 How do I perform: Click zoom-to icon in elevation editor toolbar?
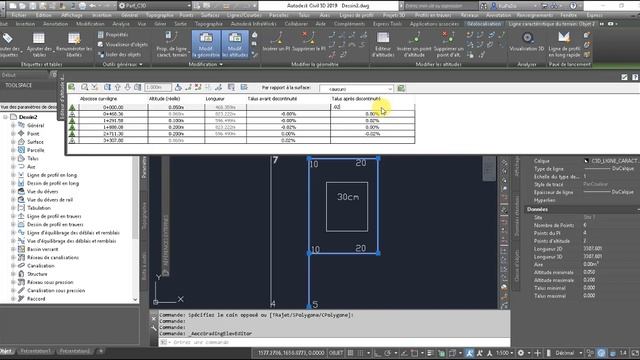coord(84,87)
